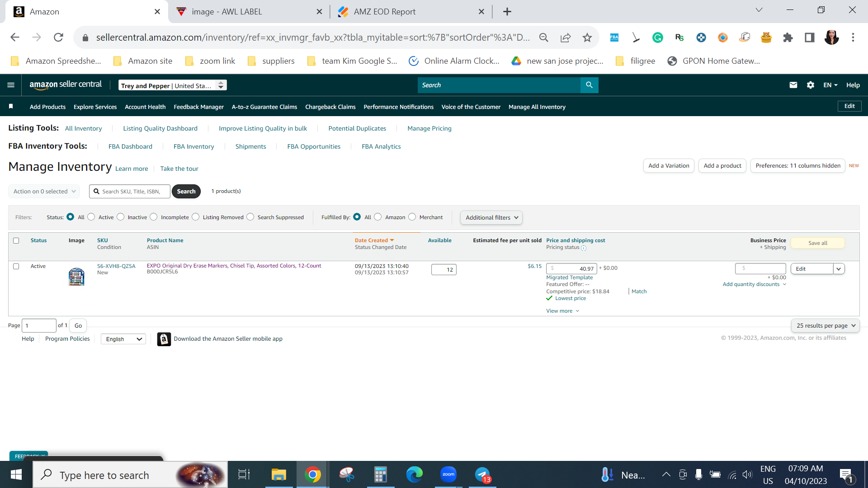Click the price field showing 40.97
Viewport: 868px width, 488px height.
point(571,269)
